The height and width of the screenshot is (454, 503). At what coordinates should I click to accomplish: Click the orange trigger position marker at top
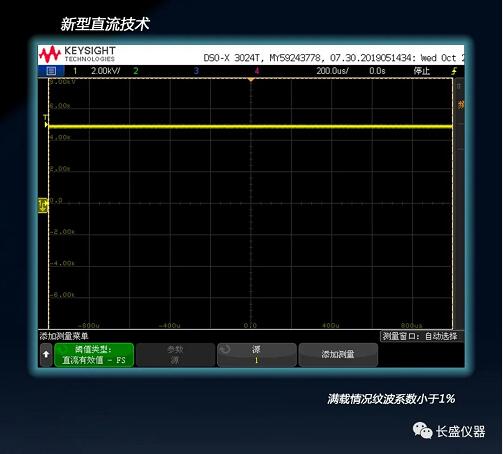251,80
